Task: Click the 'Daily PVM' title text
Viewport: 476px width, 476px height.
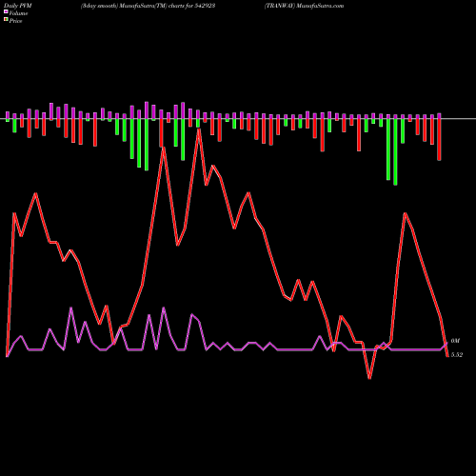Action: point(18,6)
